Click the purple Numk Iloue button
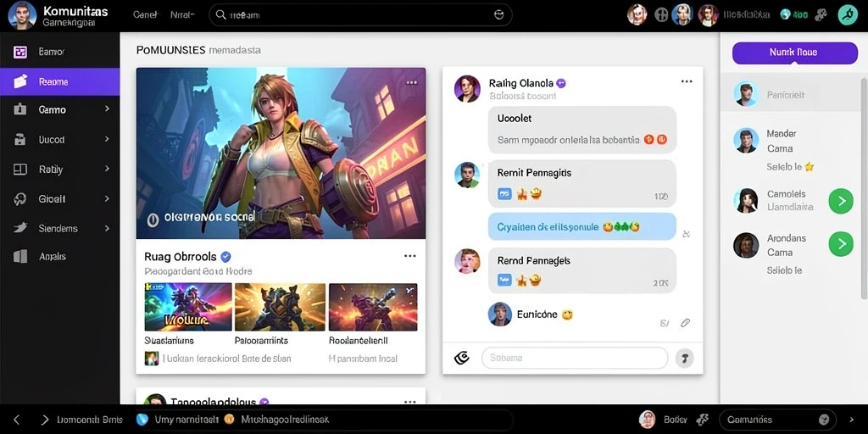 click(794, 53)
